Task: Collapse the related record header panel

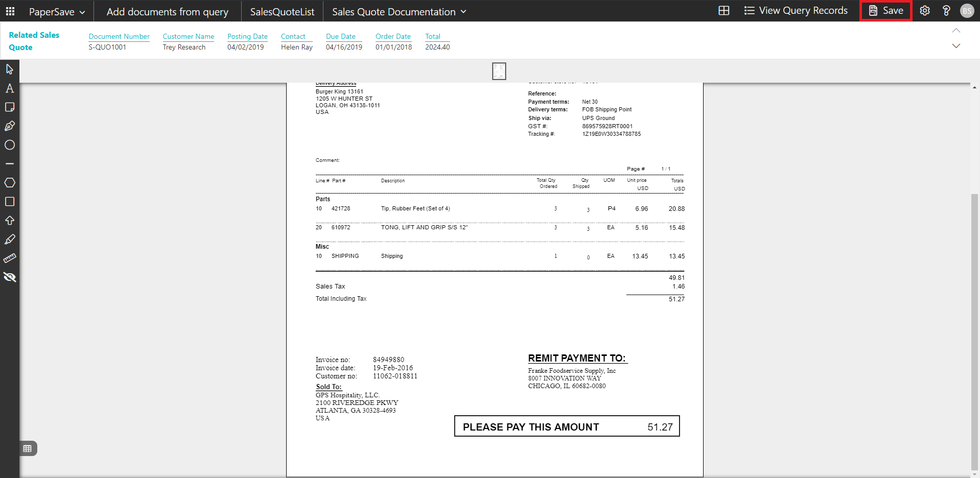Action: [x=956, y=31]
